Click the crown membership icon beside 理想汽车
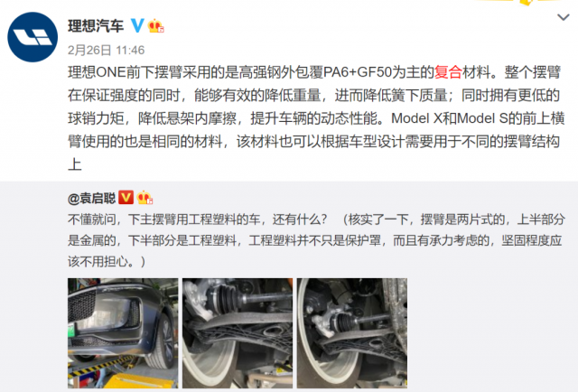This screenshot has width=578, height=392. click(x=155, y=26)
